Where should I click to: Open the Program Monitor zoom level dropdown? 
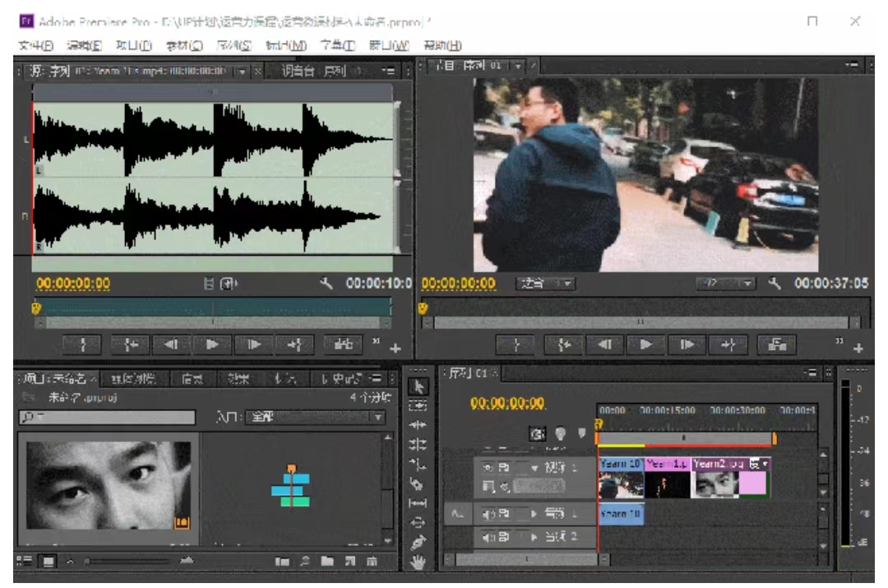[545, 284]
